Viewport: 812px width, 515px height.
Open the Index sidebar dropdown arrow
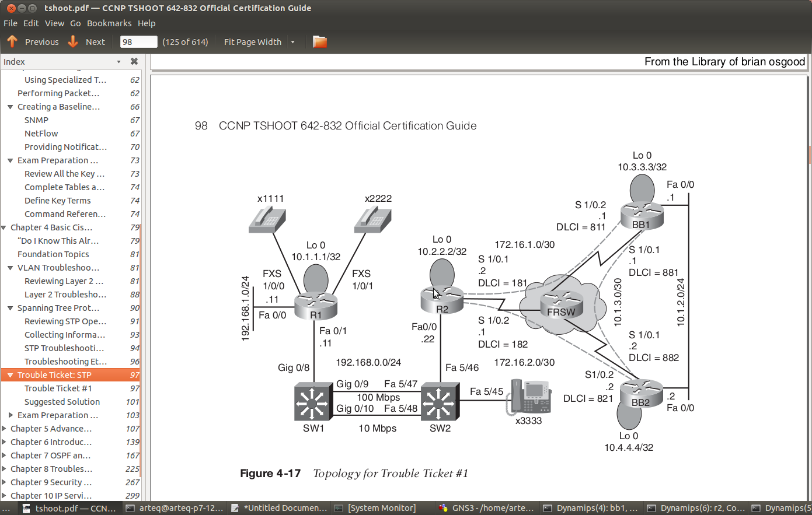[x=119, y=62]
